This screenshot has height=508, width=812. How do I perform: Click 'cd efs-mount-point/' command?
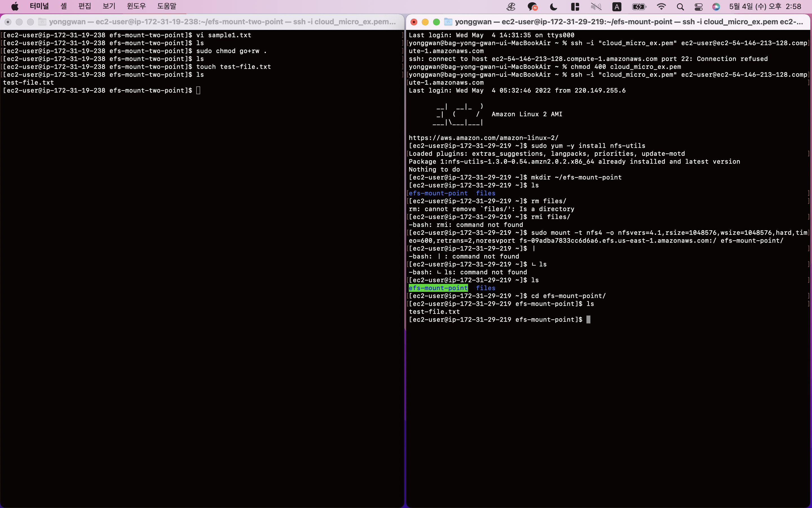(x=568, y=296)
